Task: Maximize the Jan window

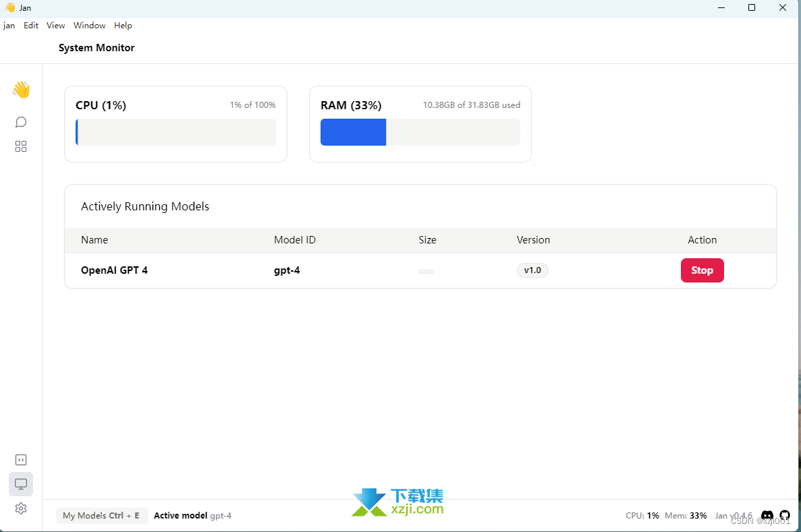Action: [752, 7]
